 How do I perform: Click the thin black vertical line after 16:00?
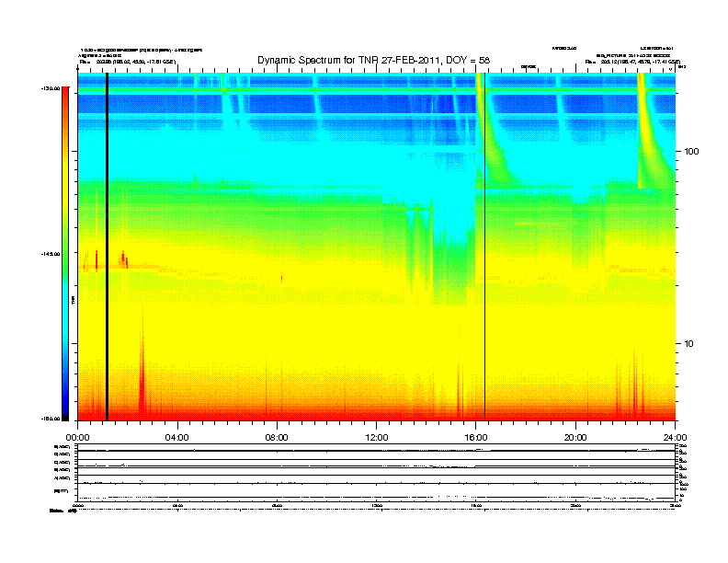(x=484, y=247)
